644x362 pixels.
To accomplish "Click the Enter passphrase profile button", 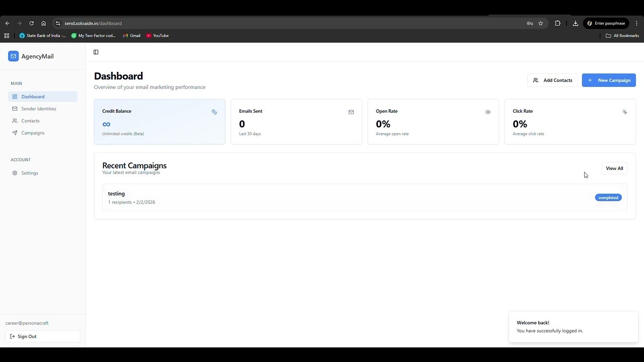I will pos(606,23).
